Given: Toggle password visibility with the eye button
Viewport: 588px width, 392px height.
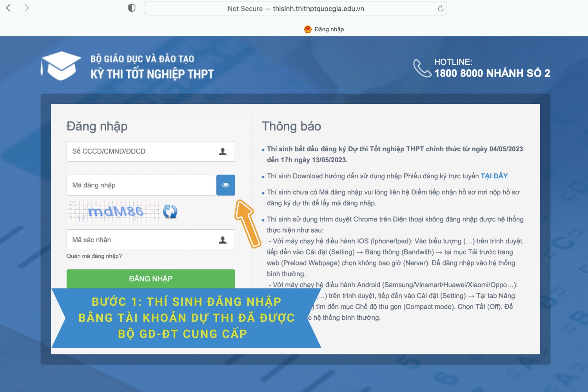Looking at the screenshot, I should [x=226, y=185].
